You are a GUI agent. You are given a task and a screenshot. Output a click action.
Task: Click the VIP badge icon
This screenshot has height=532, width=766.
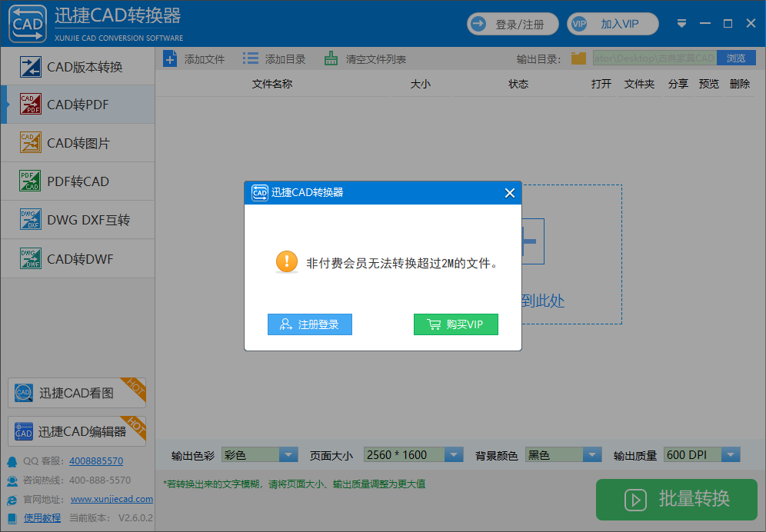click(x=579, y=24)
